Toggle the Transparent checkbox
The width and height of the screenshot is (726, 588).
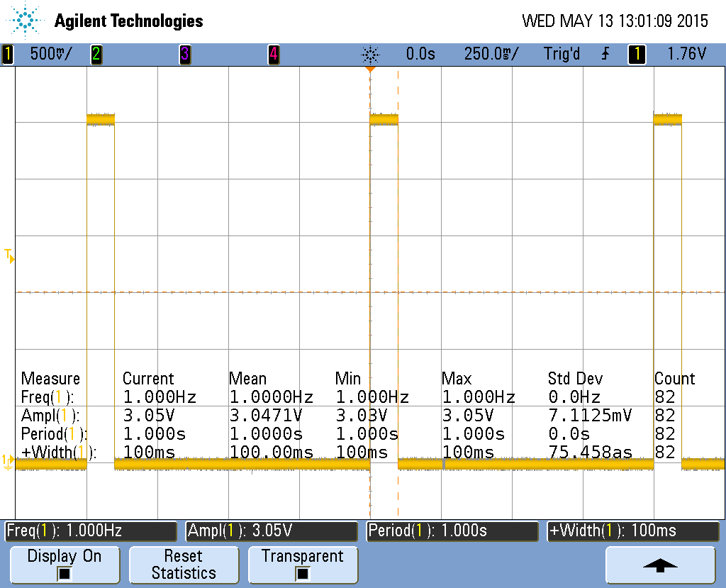(x=302, y=574)
